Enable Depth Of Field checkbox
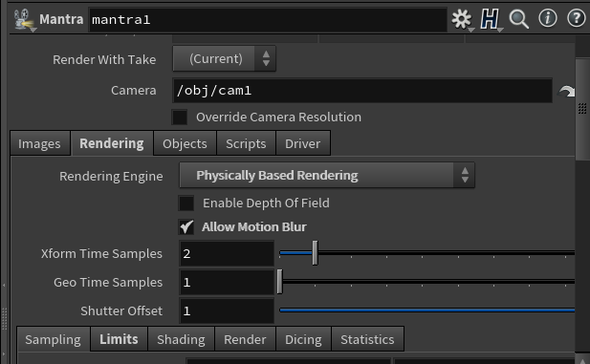 click(186, 203)
